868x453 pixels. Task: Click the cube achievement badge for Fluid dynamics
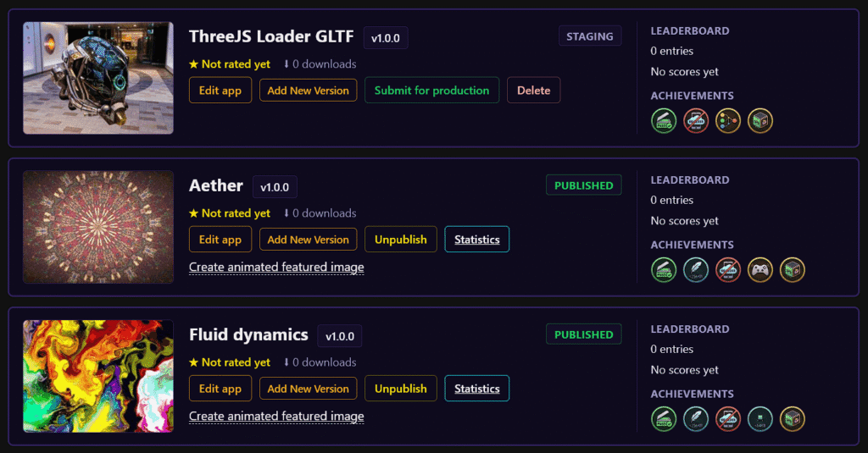[x=793, y=418]
